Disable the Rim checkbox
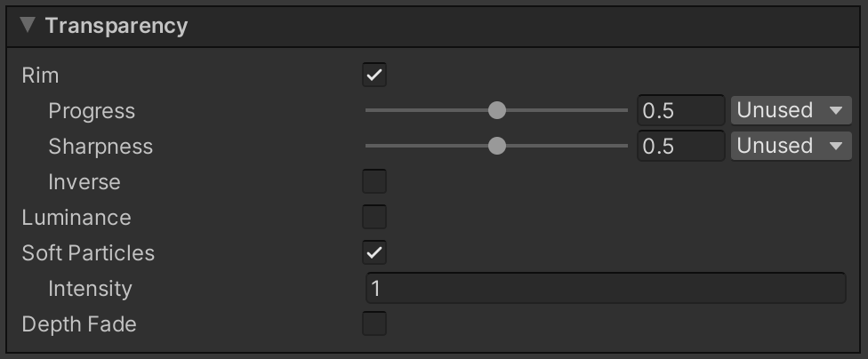 pyautogui.click(x=374, y=76)
